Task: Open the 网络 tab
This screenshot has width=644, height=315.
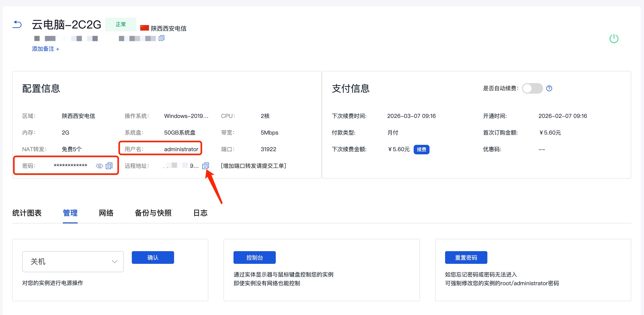Action: tap(106, 213)
